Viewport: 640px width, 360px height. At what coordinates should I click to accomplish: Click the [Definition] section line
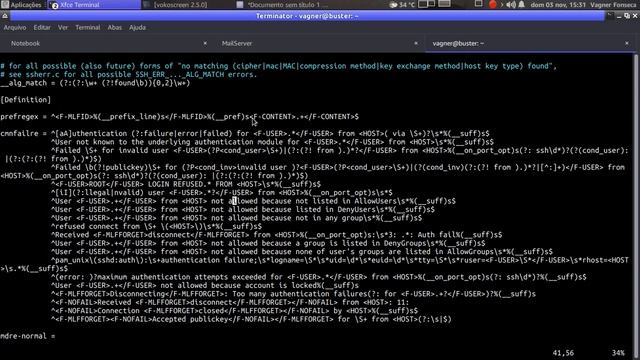(x=26, y=100)
